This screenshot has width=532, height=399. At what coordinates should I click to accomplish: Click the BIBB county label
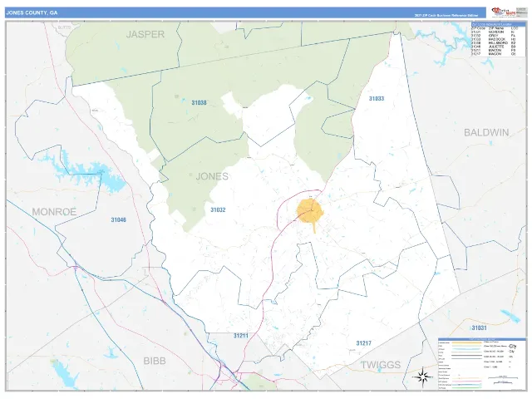[x=155, y=361]
